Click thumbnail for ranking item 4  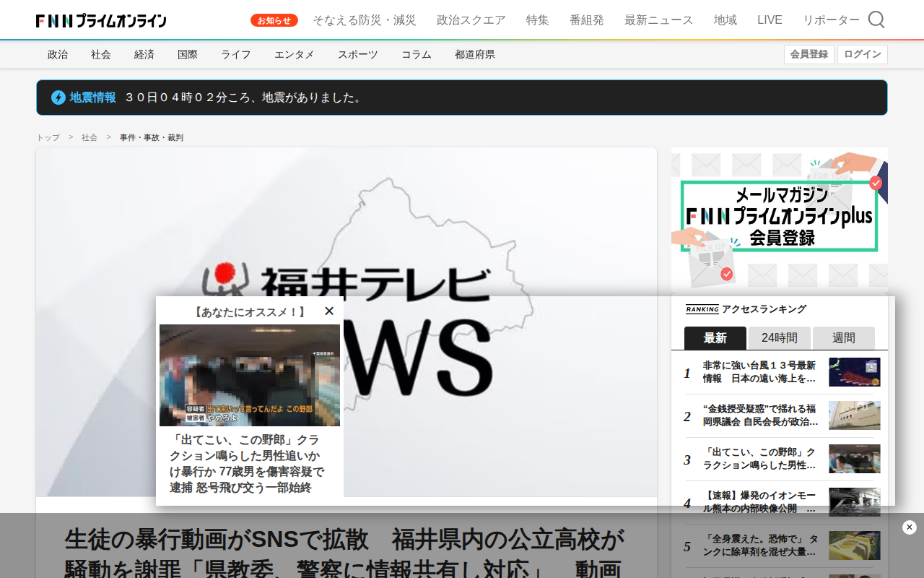point(855,502)
